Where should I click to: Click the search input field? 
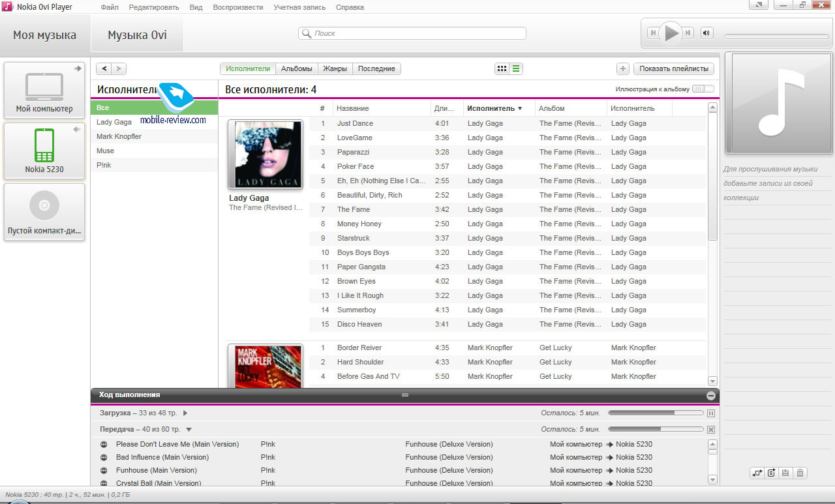[412, 33]
